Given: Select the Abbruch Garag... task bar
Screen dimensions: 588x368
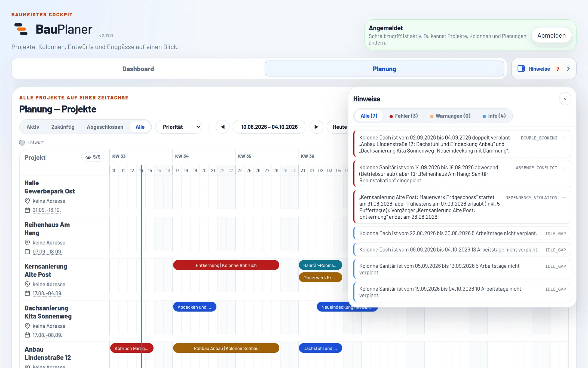Looking at the screenshot, I should point(132,348).
